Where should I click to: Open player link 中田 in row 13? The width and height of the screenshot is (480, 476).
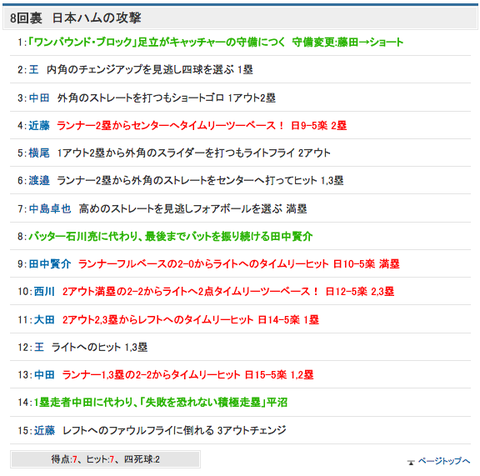44,375
